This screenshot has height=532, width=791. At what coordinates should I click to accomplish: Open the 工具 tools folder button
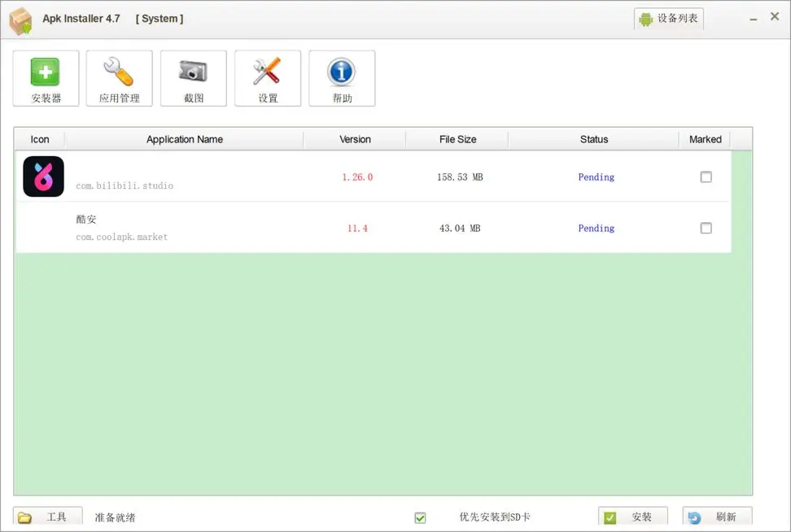tap(48, 517)
